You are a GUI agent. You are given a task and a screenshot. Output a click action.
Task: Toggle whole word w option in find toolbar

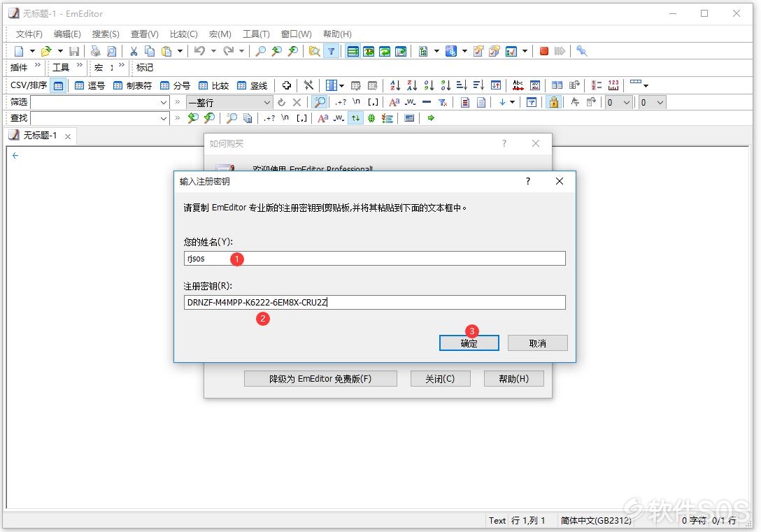coord(339,118)
